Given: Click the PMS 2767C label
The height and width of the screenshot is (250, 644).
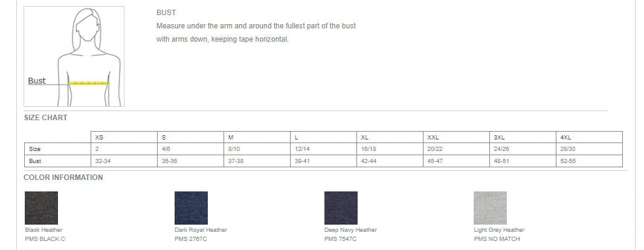Looking at the screenshot, I should click(x=191, y=239).
